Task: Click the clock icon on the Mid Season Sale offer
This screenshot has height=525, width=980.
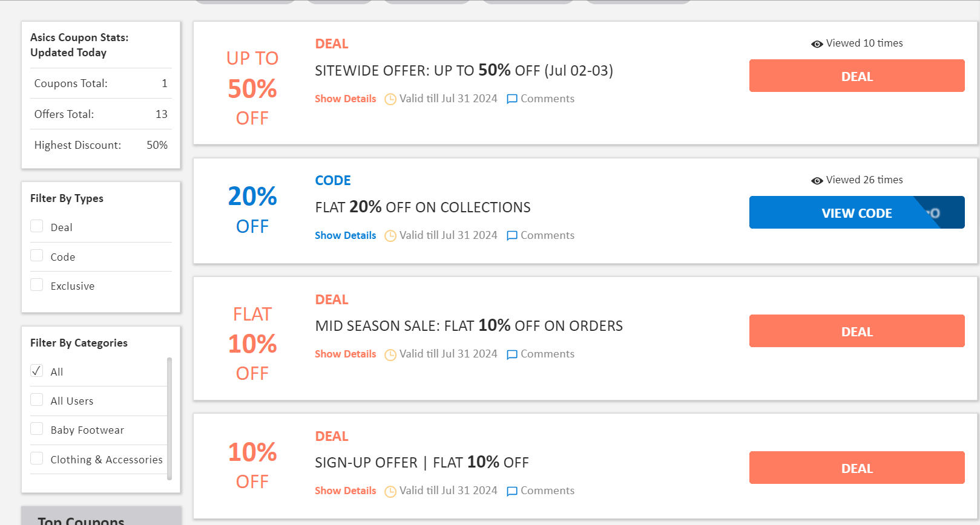Action: pos(390,354)
